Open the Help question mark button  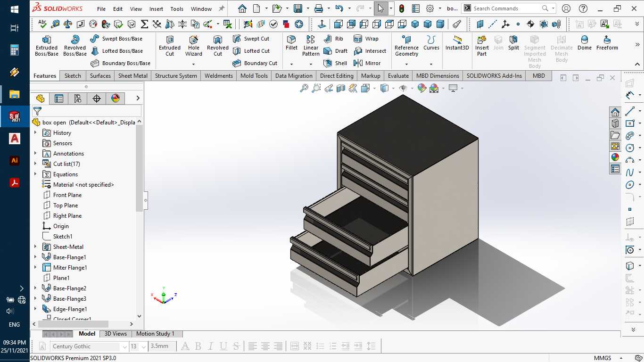pos(583,8)
